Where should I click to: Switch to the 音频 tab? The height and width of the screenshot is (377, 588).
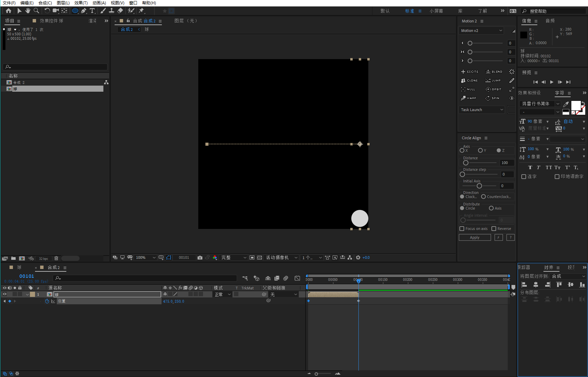tap(550, 21)
